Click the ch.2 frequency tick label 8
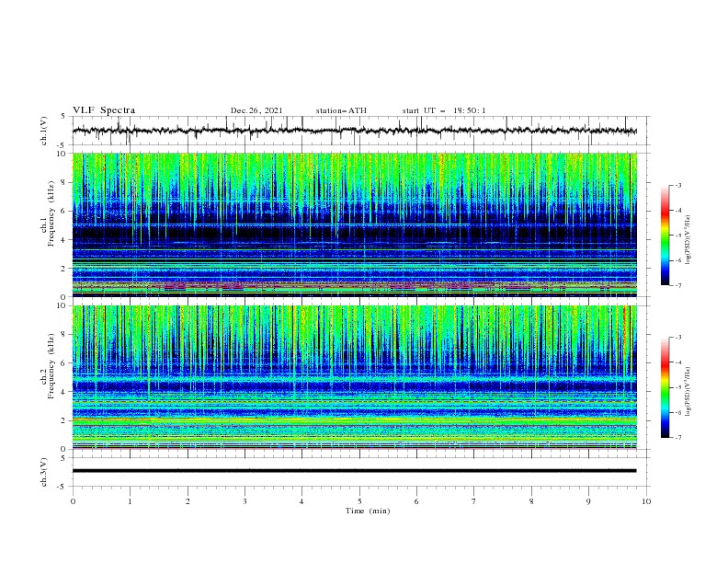728x563 pixels. click(65, 335)
